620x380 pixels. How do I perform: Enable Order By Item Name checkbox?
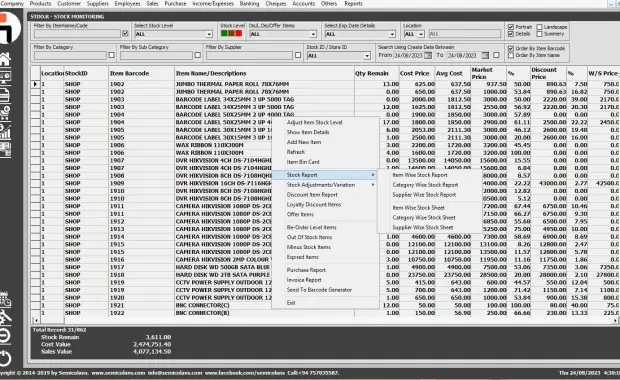coord(510,55)
